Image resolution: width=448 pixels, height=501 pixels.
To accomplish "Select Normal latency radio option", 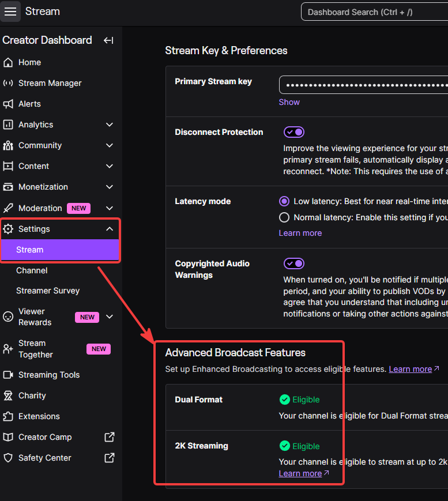I will pyautogui.click(x=284, y=217).
